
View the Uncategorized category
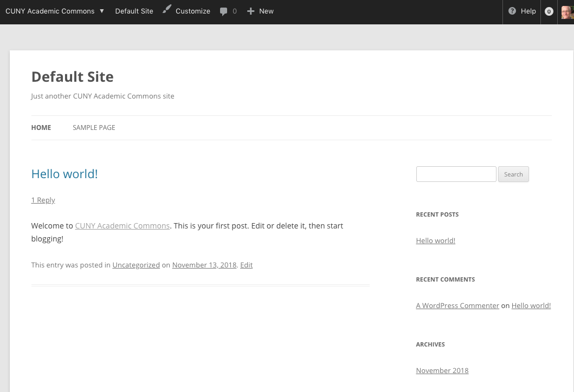tap(136, 265)
